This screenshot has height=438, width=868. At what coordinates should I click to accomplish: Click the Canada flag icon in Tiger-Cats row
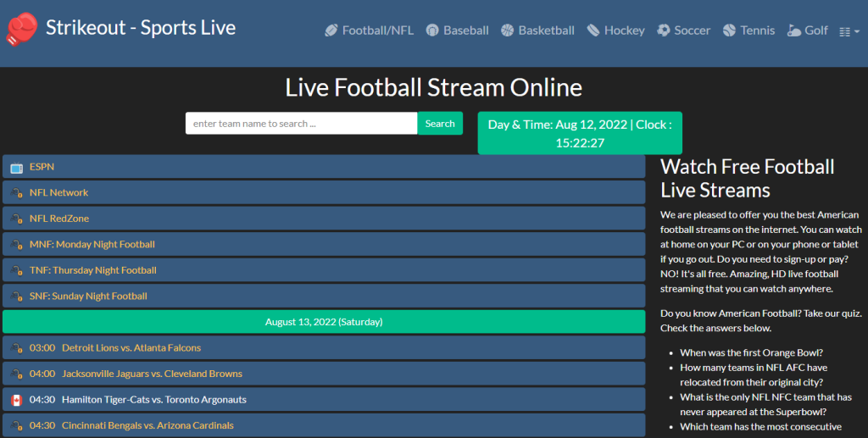[x=17, y=401]
